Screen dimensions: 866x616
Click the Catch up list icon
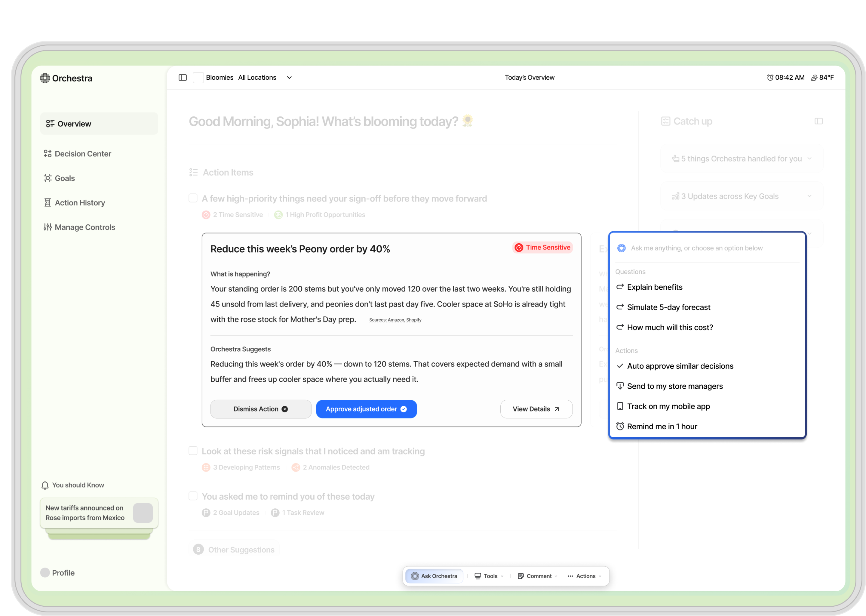click(665, 121)
